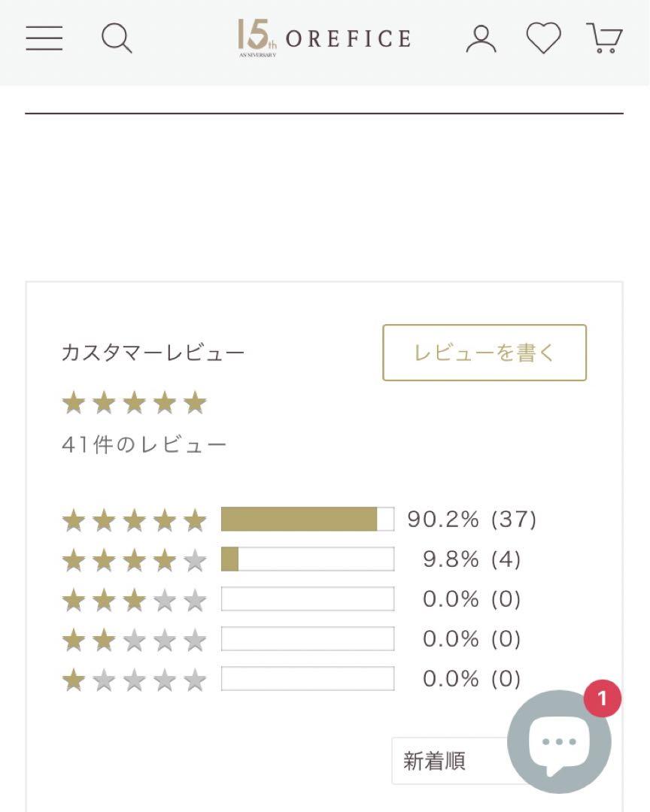Open the hamburger menu
Image resolution: width=650 pixels, height=812 pixels.
coord(44,38)
